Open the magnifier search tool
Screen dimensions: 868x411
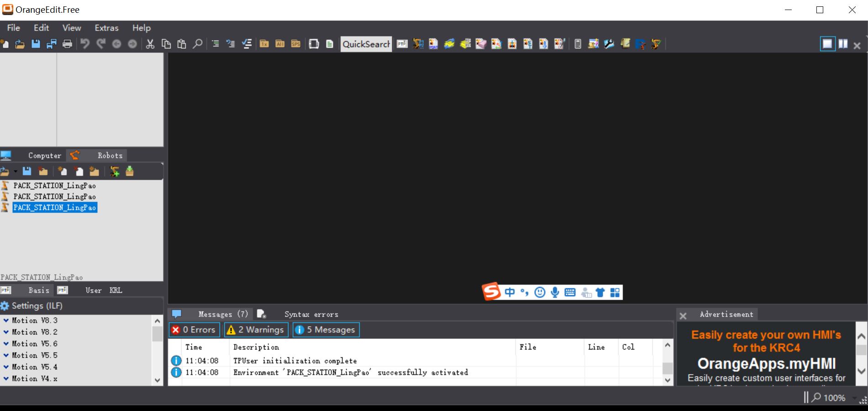point(197,44)
